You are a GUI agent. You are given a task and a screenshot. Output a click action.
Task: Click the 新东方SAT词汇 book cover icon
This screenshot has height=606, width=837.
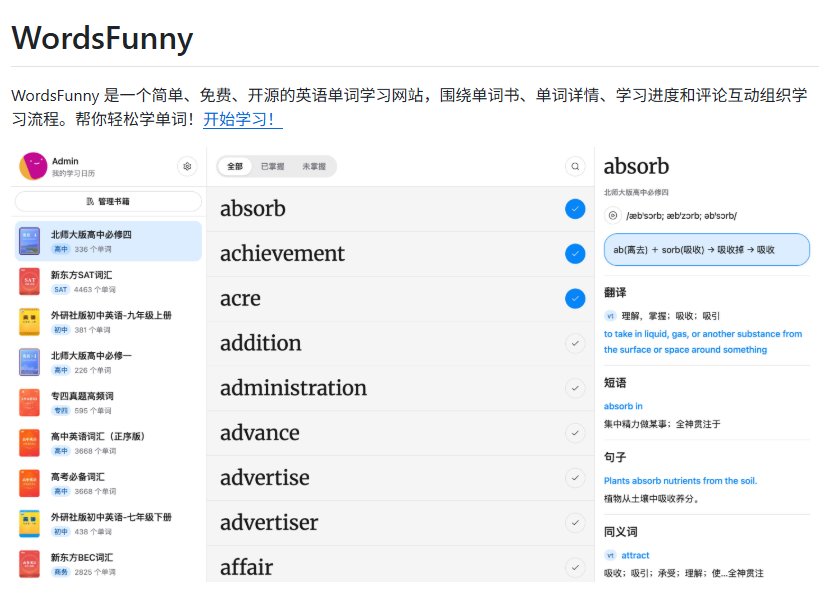point(29,281)
